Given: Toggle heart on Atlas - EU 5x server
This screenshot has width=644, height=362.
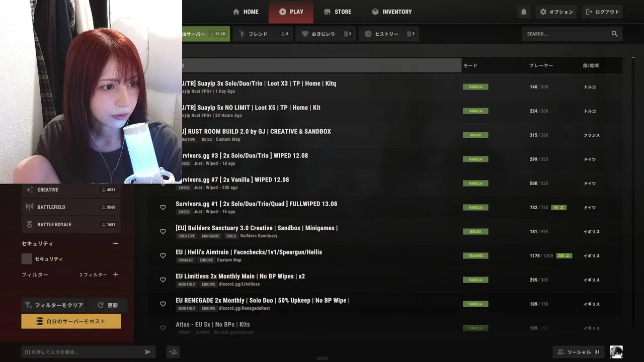Looking at the screenshot, I should pyautogui.click(x=163, y=328).
